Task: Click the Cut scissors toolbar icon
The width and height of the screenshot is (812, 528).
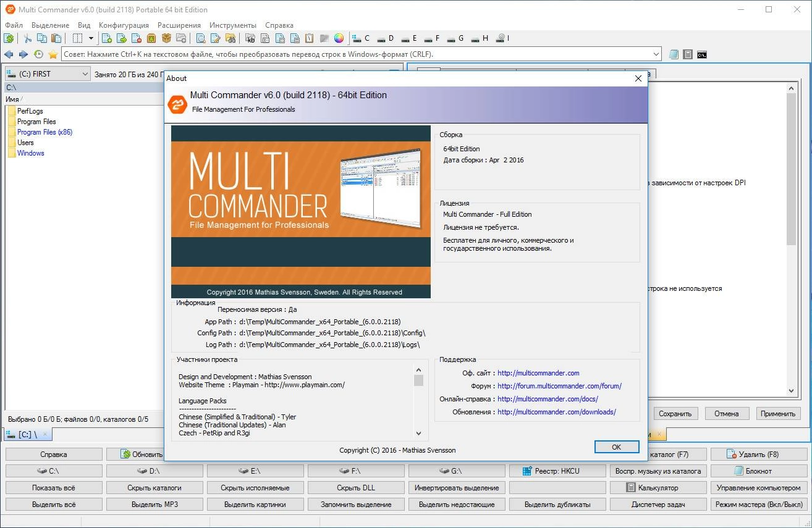Action: tap(28, 38)
